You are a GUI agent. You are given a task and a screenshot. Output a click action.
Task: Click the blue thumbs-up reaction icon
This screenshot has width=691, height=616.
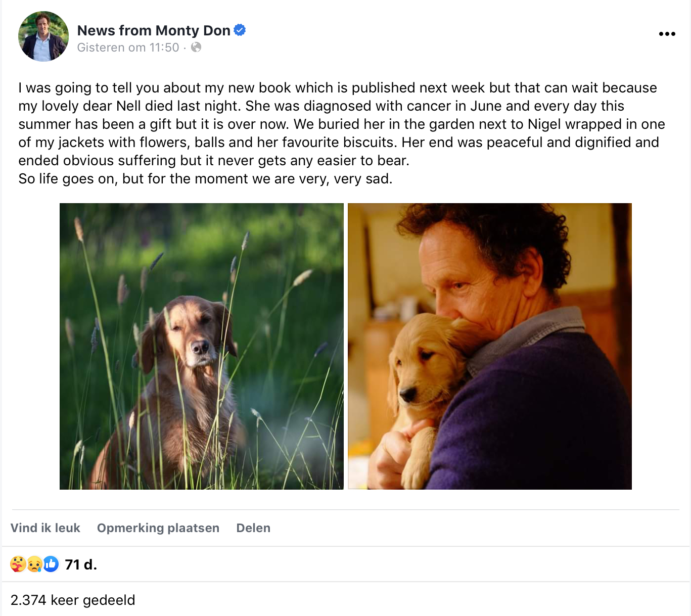[51, 564]
